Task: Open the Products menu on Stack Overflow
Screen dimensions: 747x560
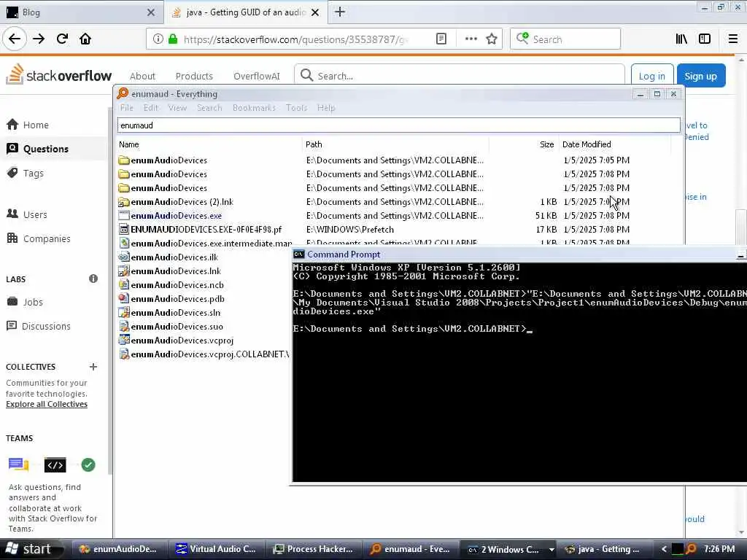Action: pyautogui.click(x=194, y=76)
